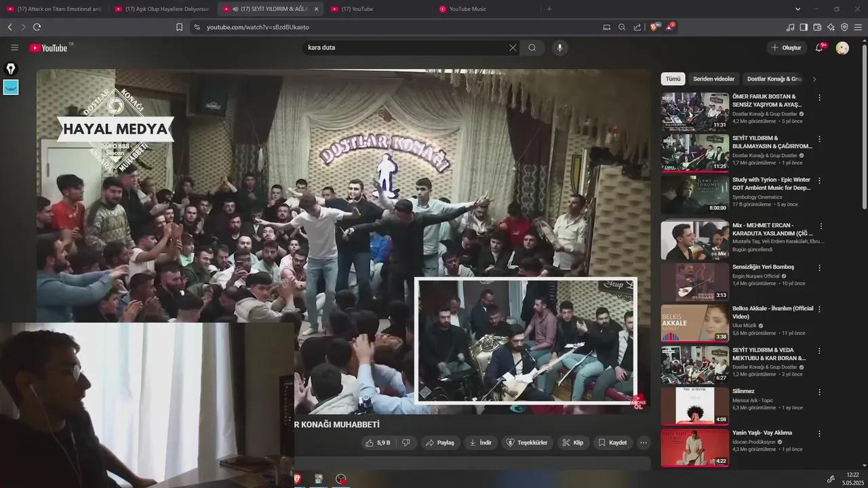Open options for Silinmez video
Viewport: 868px width, 488px height.
click(819, 392)
